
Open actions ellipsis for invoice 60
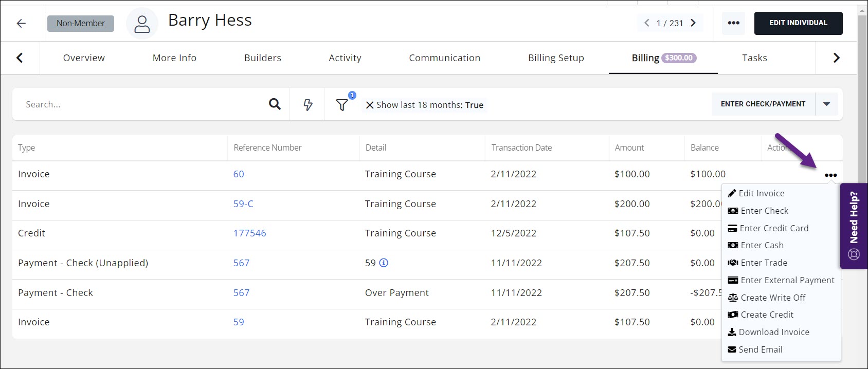coord(830,175)
